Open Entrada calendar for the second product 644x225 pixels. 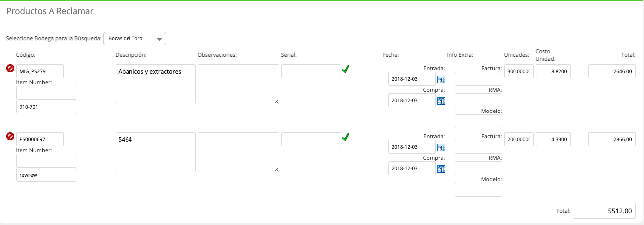point(441,147)
